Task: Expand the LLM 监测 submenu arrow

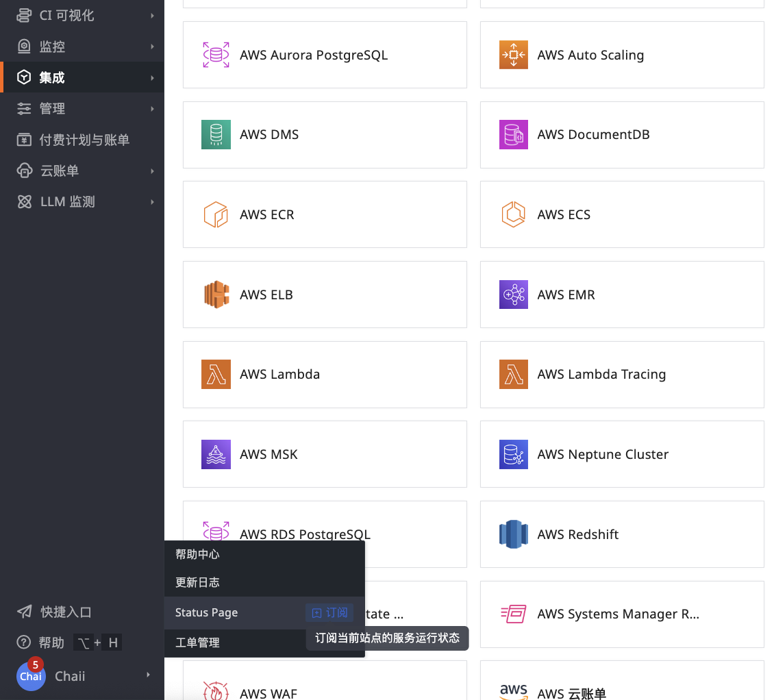Action: pyautogui.click(x=152, y=202)
